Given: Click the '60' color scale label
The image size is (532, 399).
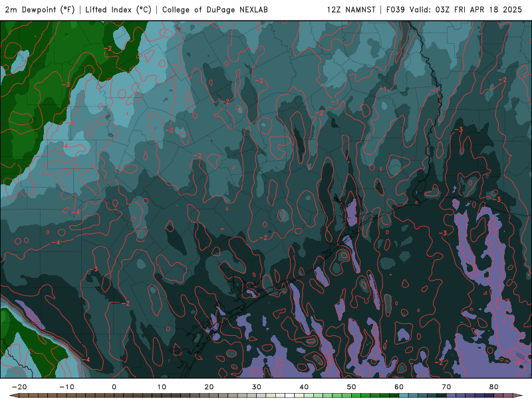Looking at the screenshot, I should point(399,387).
